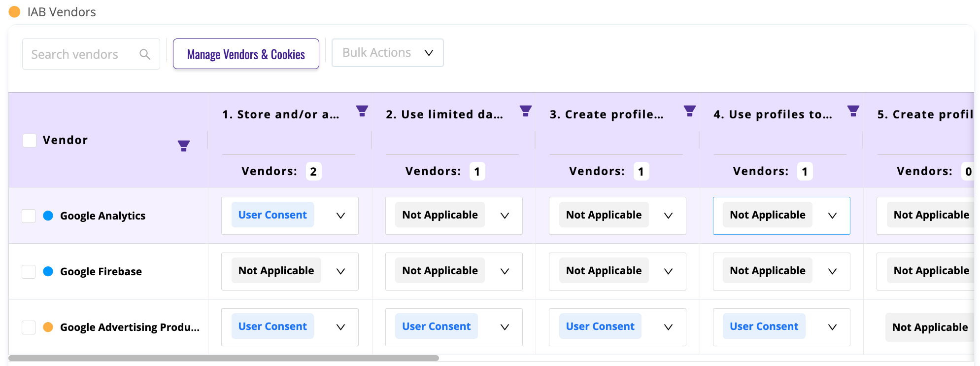Click the '5. Create profil' header
The height and width of the screenshot is (366, 980).
point(925,114)
